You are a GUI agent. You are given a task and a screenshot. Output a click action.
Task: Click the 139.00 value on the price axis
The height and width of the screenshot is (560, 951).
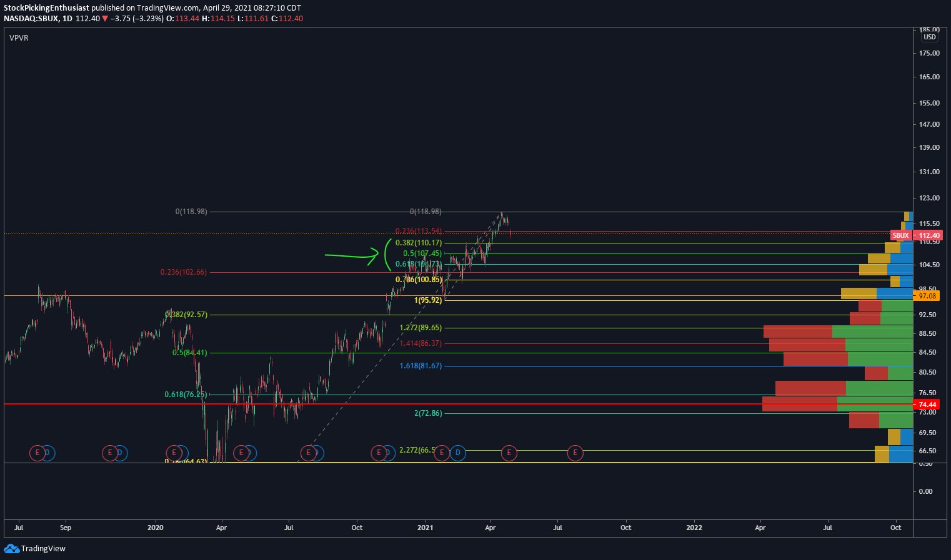coord(929,147)
